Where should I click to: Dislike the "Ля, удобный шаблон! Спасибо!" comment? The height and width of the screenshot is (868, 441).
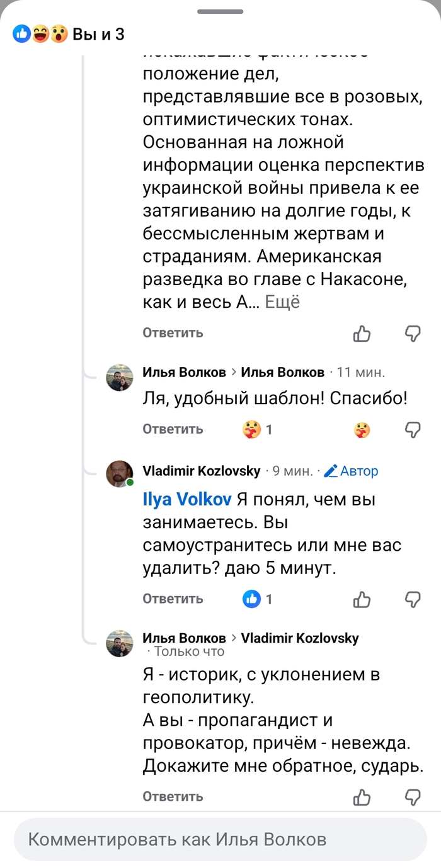413,430
